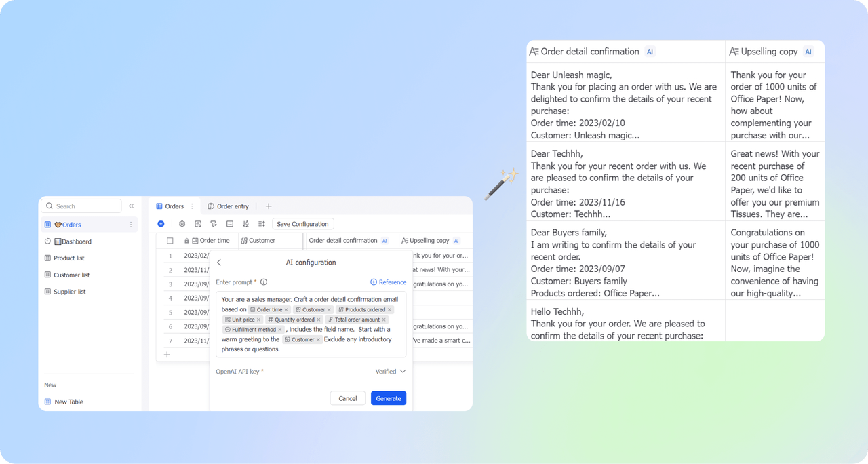Open the settings gear in toolbar
The image size is (868, 464).
click(x=182, y=224)
